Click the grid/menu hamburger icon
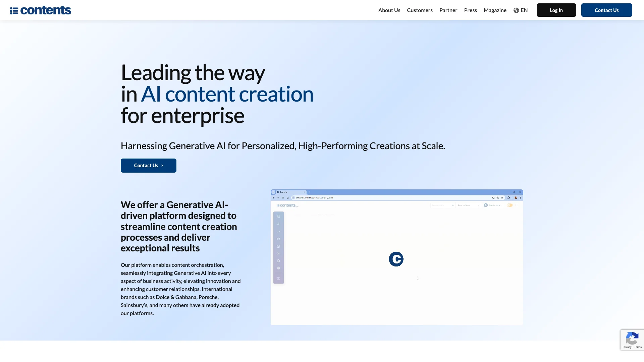This screenshot has height=362, width=644. (x=14, y=10)
